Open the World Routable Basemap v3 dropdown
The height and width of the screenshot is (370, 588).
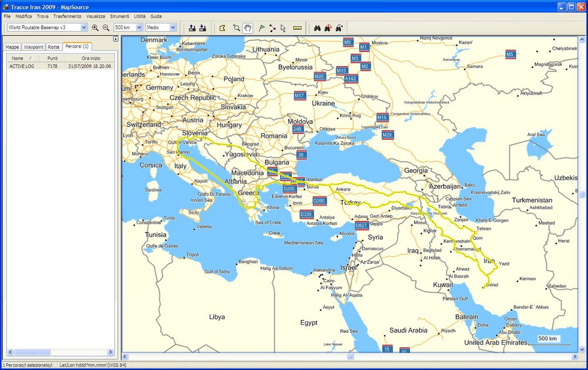(84, 27)
